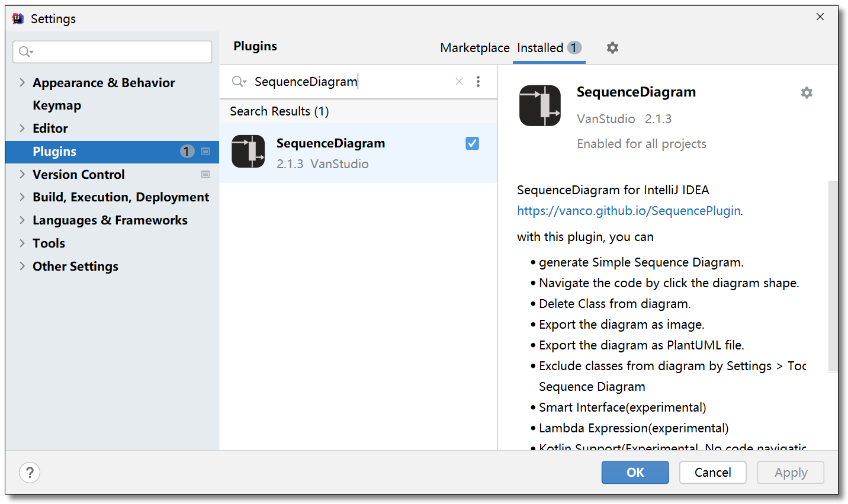The height and width of the screenshot is (504, 848).
Task: Click the settings search magnifier icon
Action: pyautogui.click(x=25, y=52)
